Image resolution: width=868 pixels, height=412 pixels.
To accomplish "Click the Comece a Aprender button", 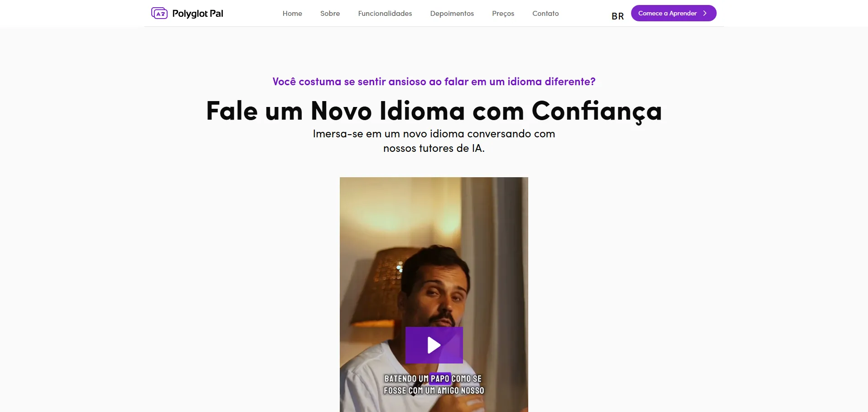I will tap(674, 13).
